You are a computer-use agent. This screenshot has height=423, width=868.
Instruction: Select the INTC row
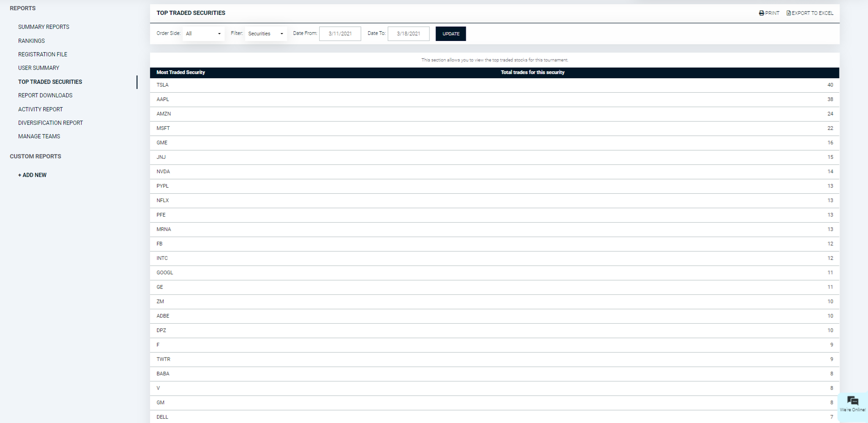[x=495, y=258]
